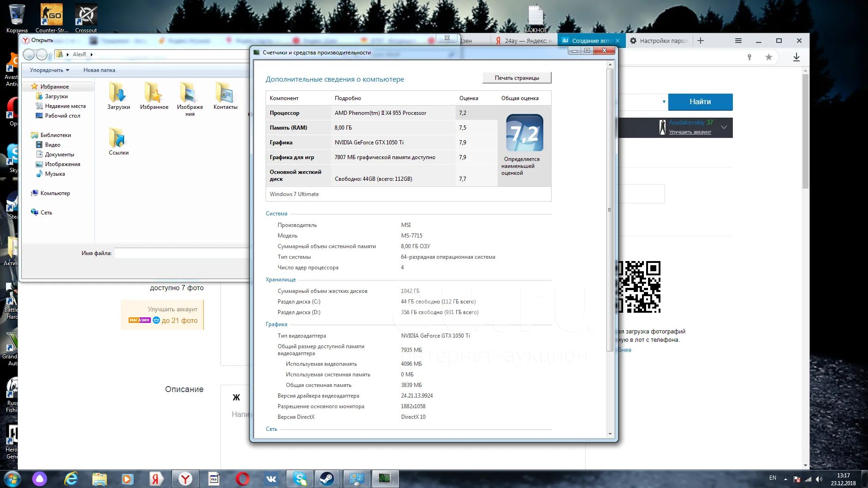Viewport: 868px width, 488px height.
Task: Click the до 21 фото upgrade link
Action: point(179,321)
